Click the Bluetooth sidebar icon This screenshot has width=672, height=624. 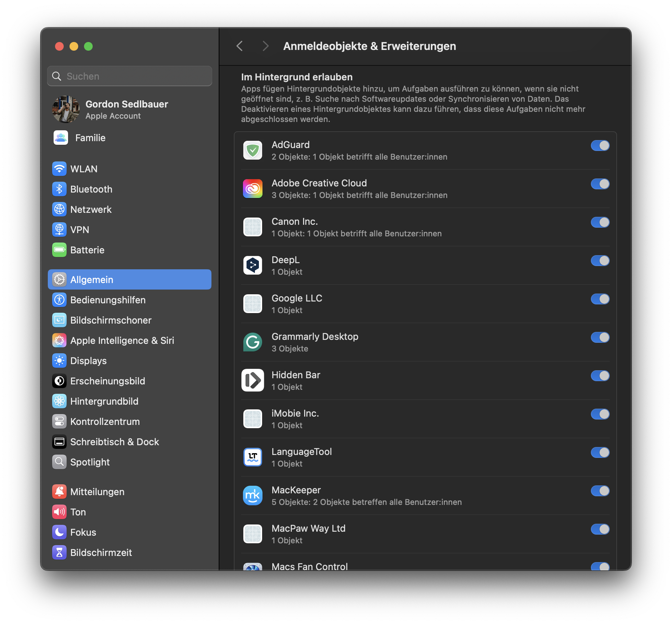(x=59, y=189)
